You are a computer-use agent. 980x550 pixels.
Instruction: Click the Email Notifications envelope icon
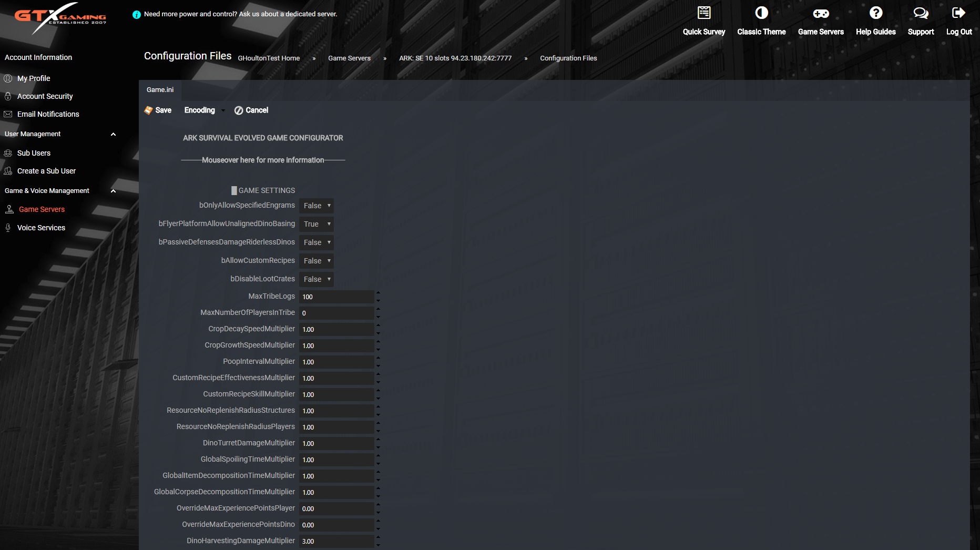8,114
